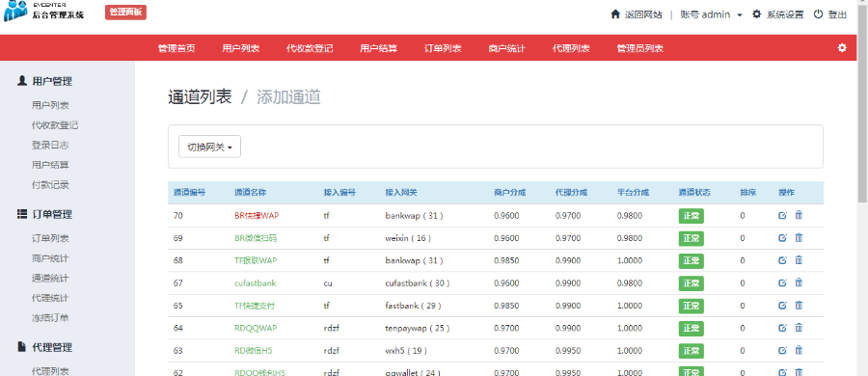The height and width of the screenshot is (376, 868).
Task: Delete channel 64 RDQQWAP
Action: click(799, 328)
